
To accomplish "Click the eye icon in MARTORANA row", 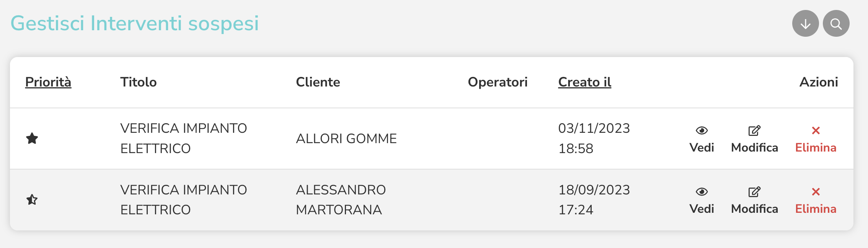I will [x=702, y=192].
